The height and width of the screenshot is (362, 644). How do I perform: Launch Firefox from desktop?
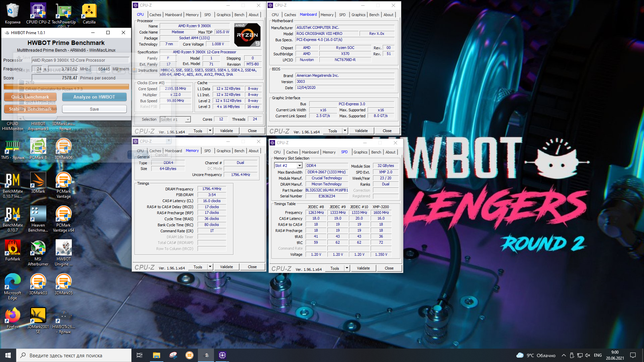tap(13, 318)
